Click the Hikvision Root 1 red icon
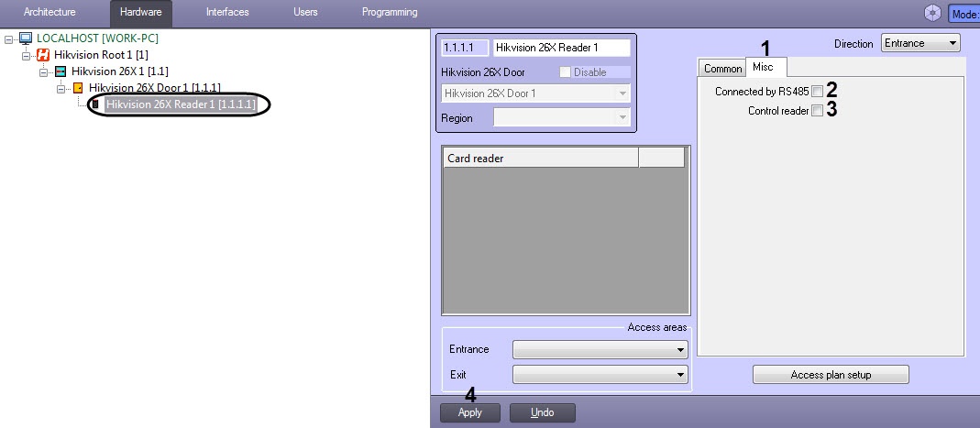 coord(43,55)
